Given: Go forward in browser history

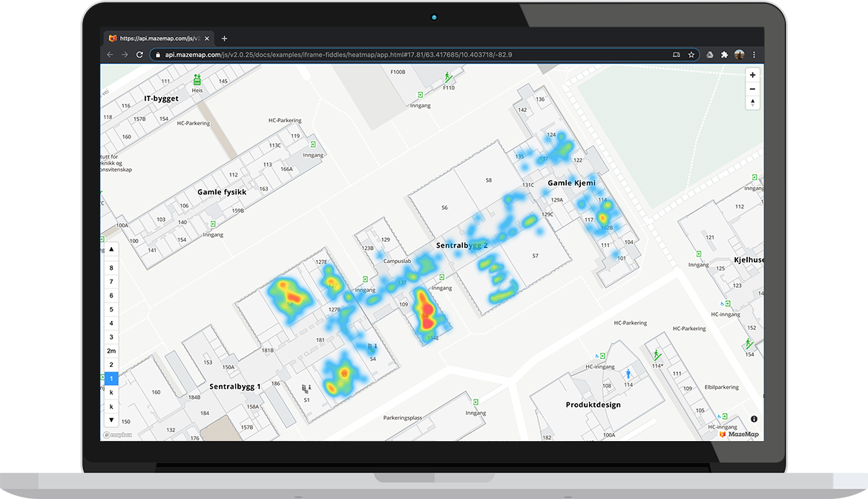Looking at the screenshot, I should pos(125,55).
